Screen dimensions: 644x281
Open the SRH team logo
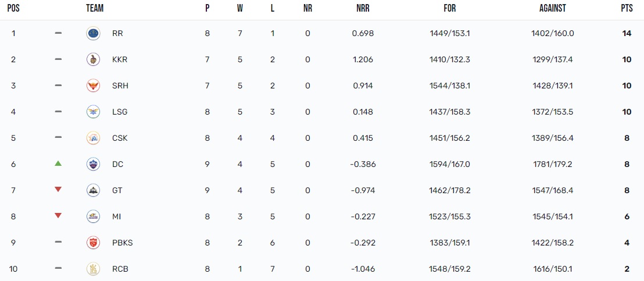(x=93, y=86)
